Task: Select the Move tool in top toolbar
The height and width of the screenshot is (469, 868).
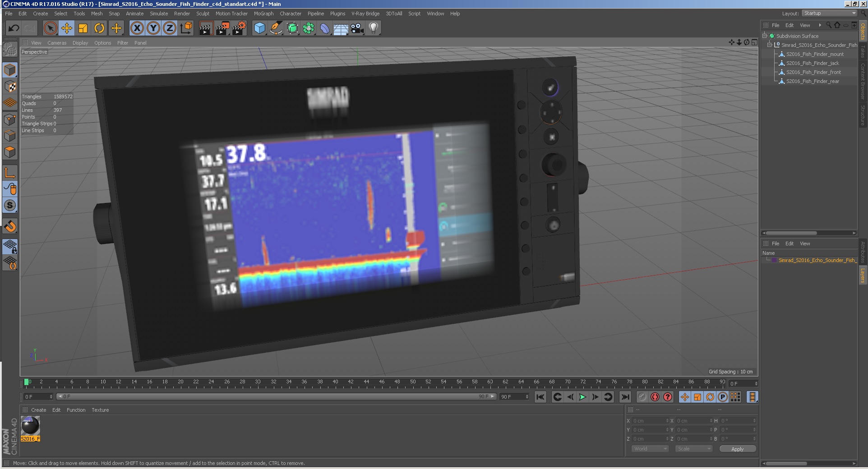Action: click(x=66, y=28)
